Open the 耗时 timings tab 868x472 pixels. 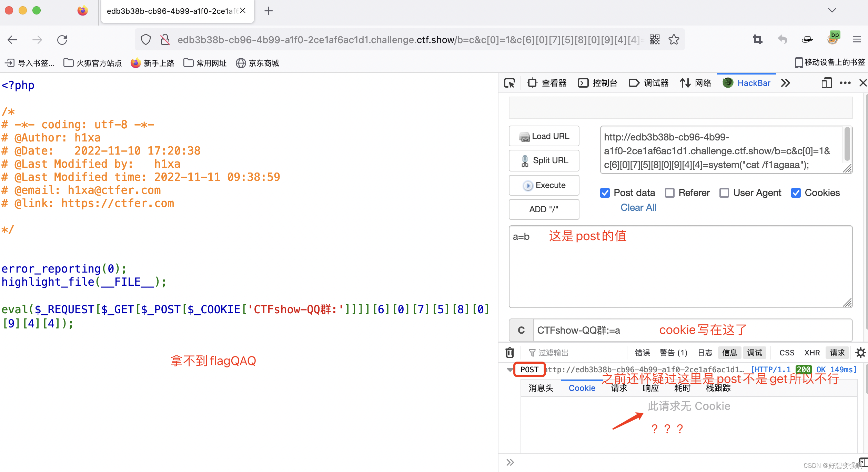pos(683,388)
